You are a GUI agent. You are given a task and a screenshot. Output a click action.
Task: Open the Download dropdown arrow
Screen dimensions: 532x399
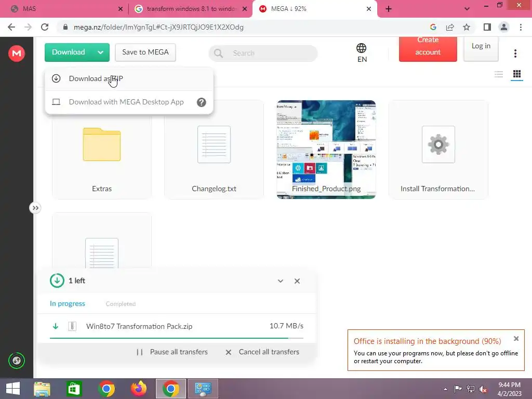point(100,52)
